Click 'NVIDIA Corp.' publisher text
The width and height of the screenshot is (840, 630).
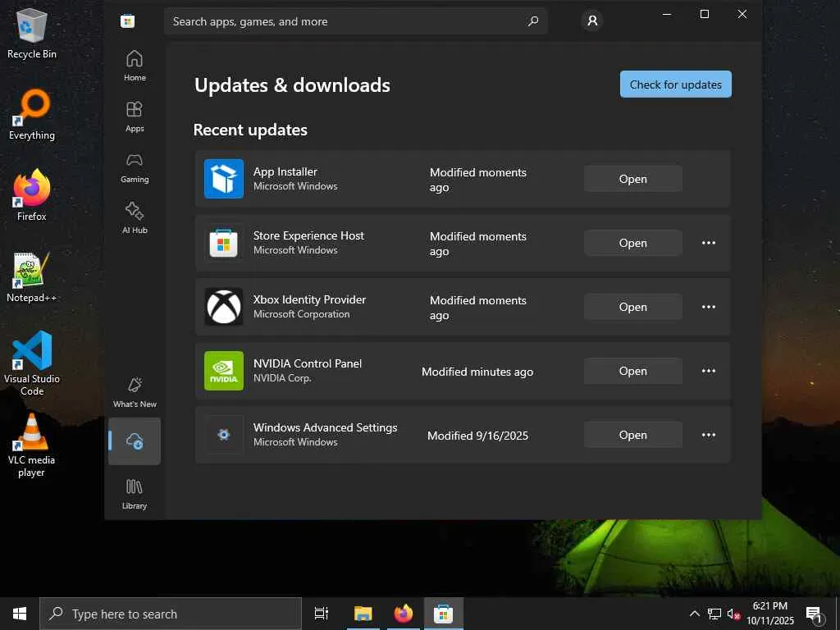[282, 377]
